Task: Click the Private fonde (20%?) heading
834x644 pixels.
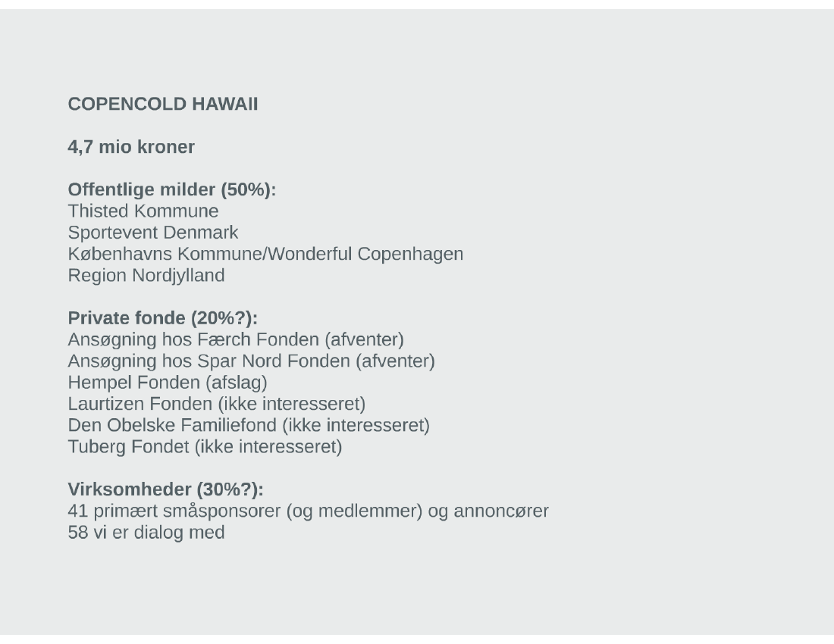Action: click(163, 317)
